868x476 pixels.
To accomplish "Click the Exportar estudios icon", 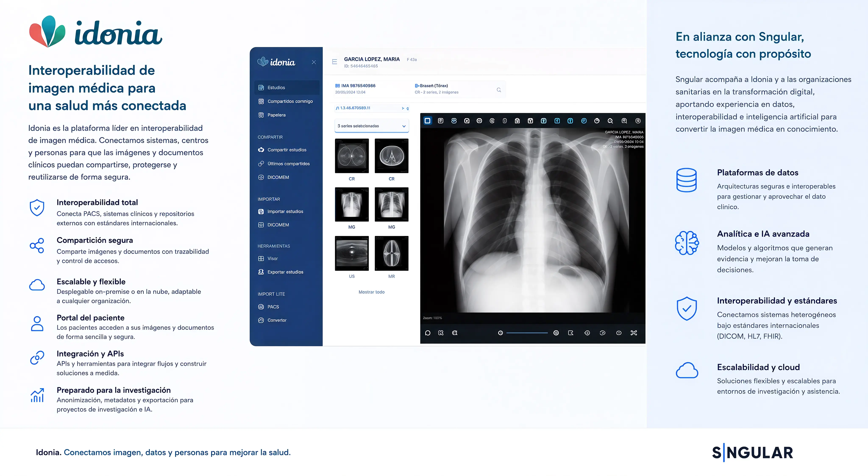I will click(x=261, y=272).
